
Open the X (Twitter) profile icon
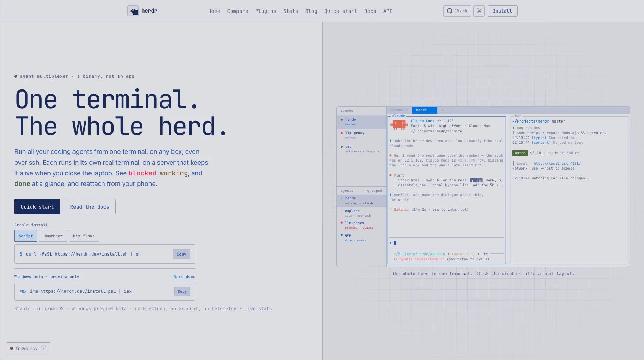pos(479,11)
